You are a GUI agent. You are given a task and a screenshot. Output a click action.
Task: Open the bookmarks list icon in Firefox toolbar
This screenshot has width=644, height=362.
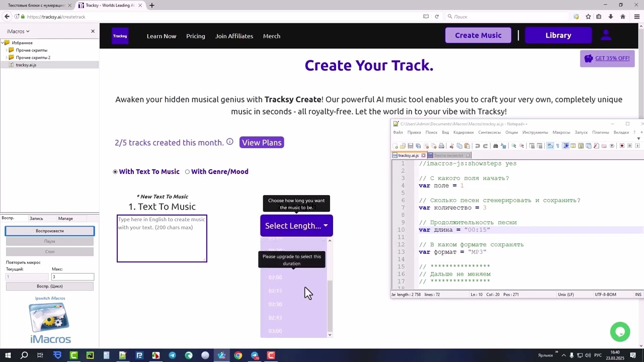tap(599, 17)
